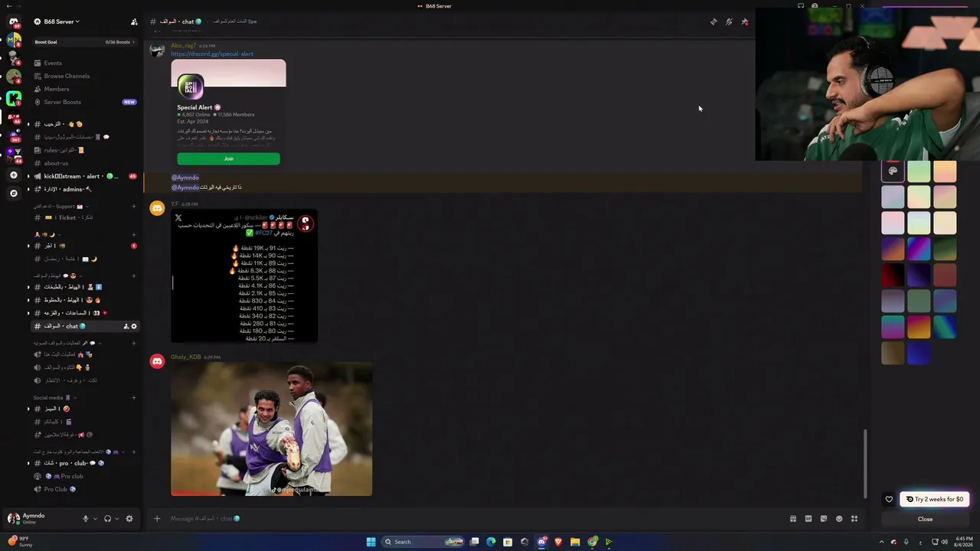This screenshot has height=551, width=980.
Task: Open the apps launcher icon
Action: pos(854,519)
